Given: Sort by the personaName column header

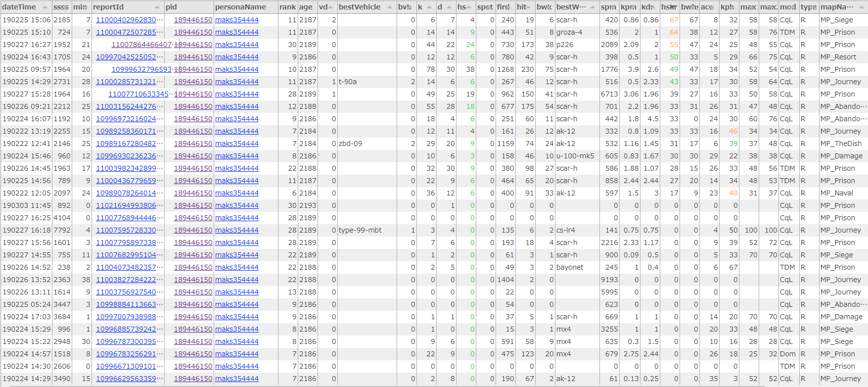Looking at the screenshot, I should click(x=245, y=7).
